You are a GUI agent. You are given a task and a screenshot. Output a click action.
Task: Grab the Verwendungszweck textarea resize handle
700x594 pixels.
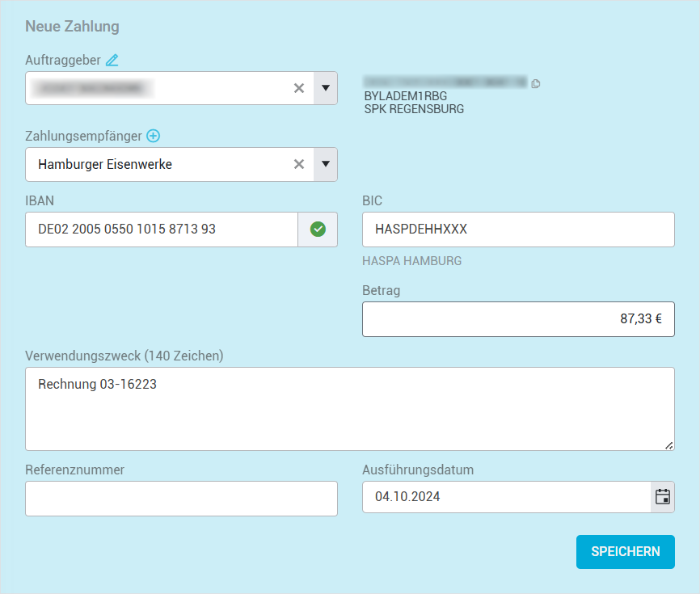pyautogui.click(x=668, y=444)
